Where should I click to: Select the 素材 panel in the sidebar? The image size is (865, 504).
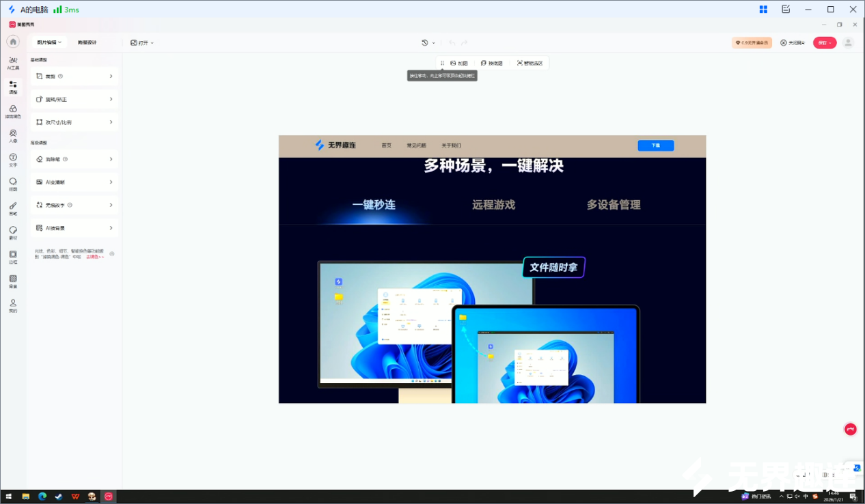(12, 233)
